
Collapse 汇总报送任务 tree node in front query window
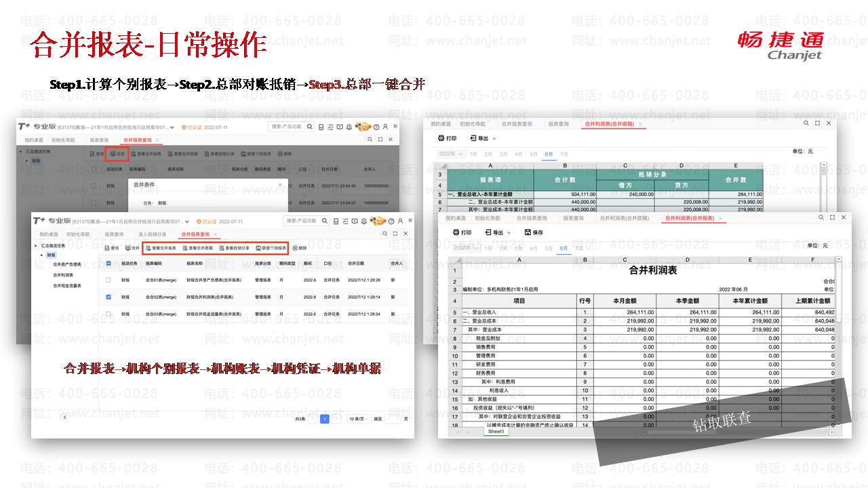[x=35, y=245]
